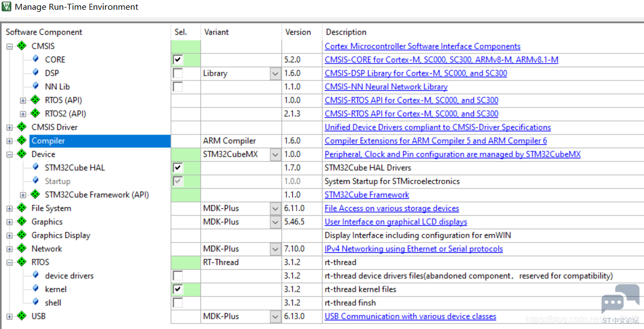The width and height of the screenshot is (644, 329).
Task: Click the grayed Startup checkbox
Action: (178, 182)
